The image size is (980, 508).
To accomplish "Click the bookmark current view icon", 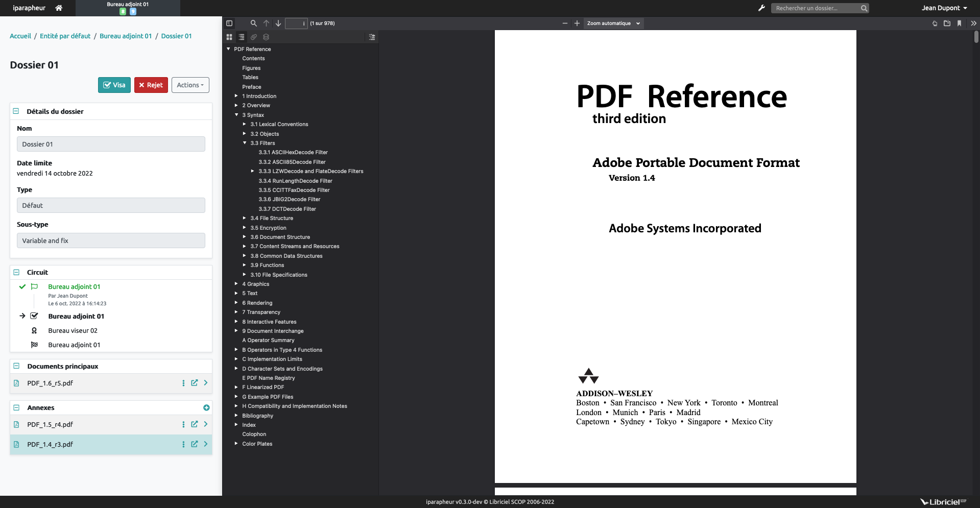I will pyautogui.click(x=959, y=23).
